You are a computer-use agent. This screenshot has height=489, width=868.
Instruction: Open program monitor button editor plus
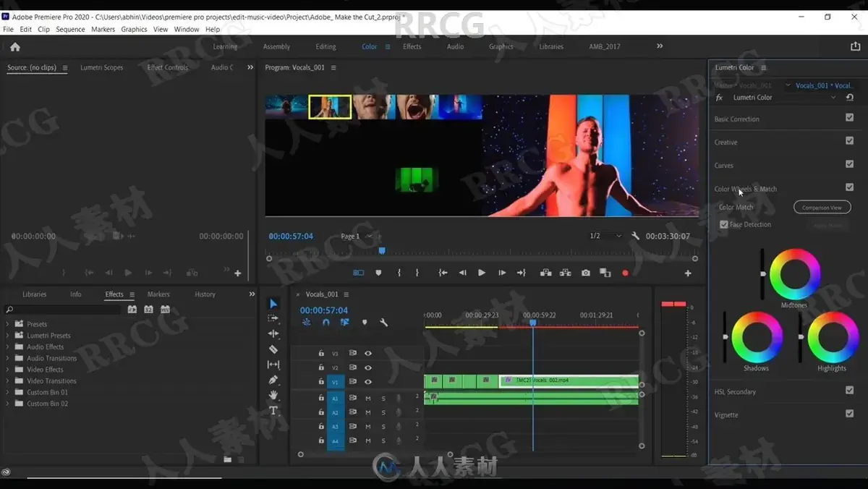[688, 273]
